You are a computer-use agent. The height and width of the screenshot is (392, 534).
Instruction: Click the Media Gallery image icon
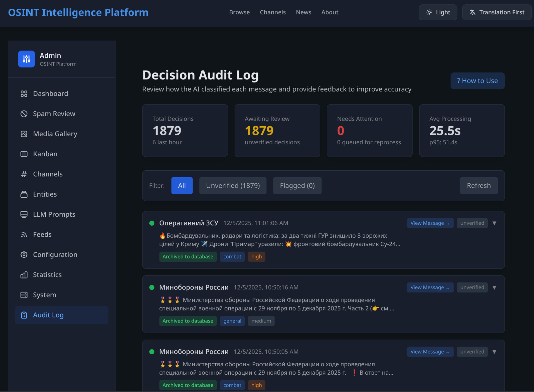point(24,134)
